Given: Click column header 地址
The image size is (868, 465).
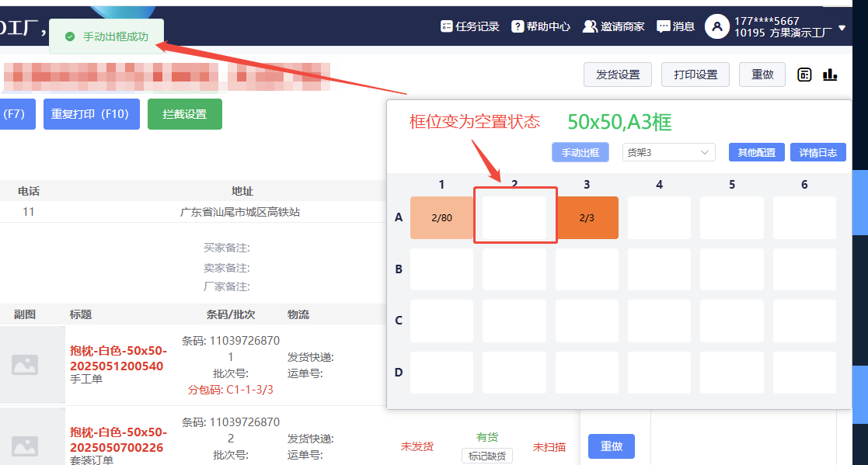Looking at the screenshot, I should [242, 191].
